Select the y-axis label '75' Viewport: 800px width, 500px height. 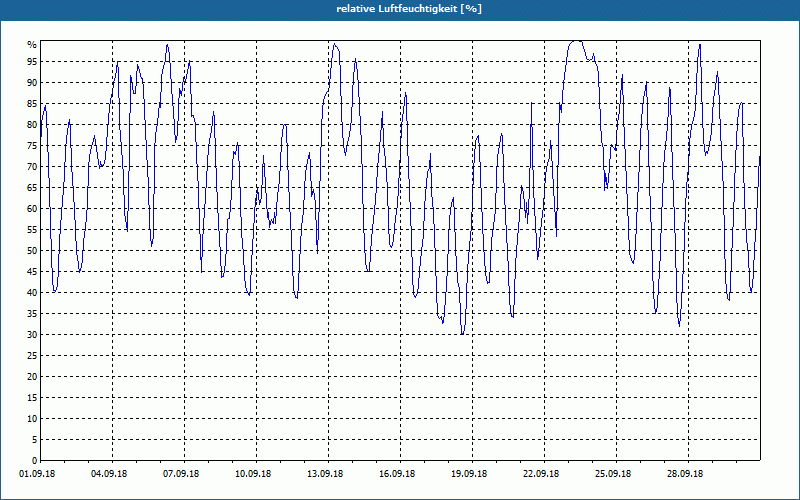click(32, 145)
